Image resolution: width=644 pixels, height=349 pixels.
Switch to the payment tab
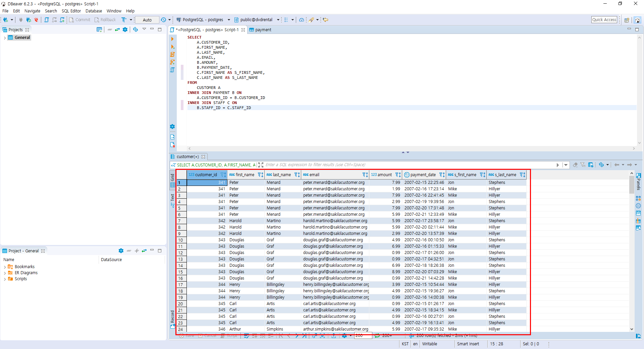[x=260, y=30]
